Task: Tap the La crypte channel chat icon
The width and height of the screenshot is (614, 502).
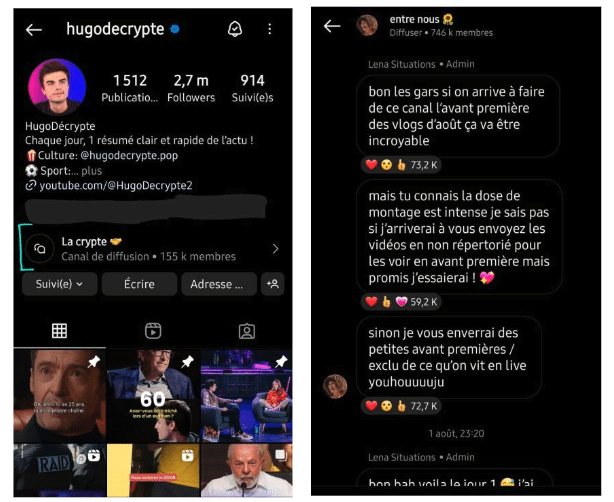Action: pos(40,249)
